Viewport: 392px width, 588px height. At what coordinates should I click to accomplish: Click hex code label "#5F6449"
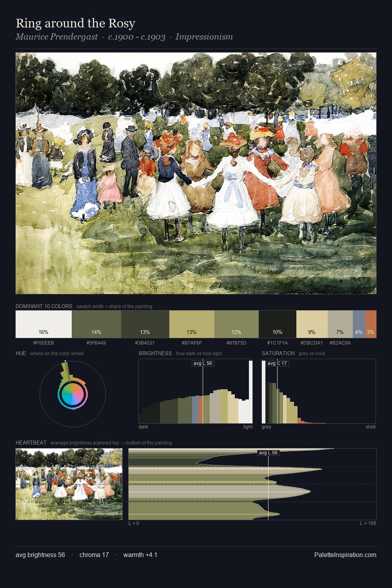[x=96, y=343]
